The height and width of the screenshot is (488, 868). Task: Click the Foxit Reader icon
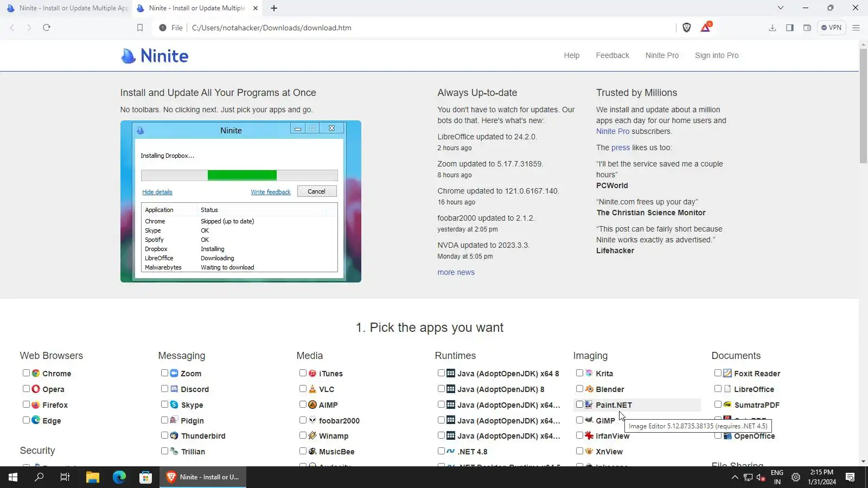pos(727,374)
